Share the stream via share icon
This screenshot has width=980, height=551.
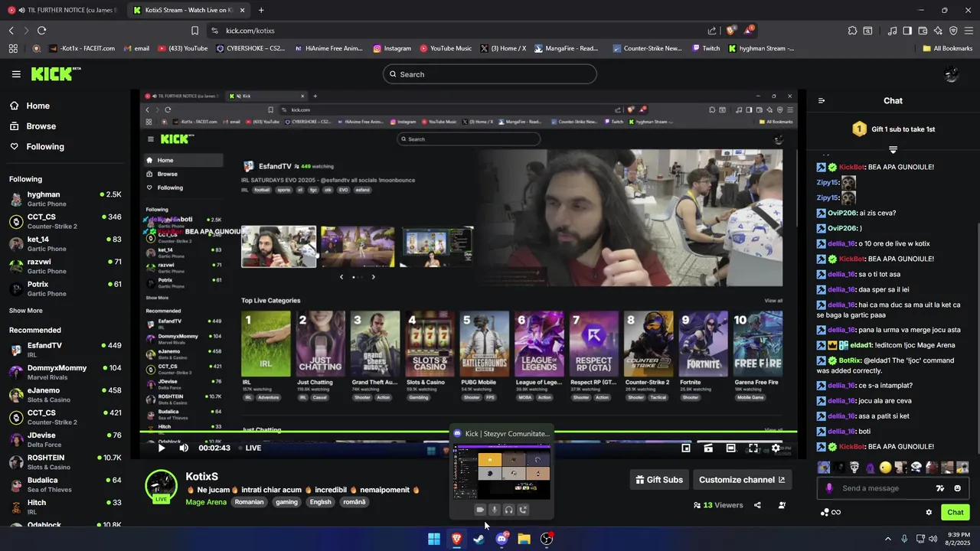click(x=757, y=505)
